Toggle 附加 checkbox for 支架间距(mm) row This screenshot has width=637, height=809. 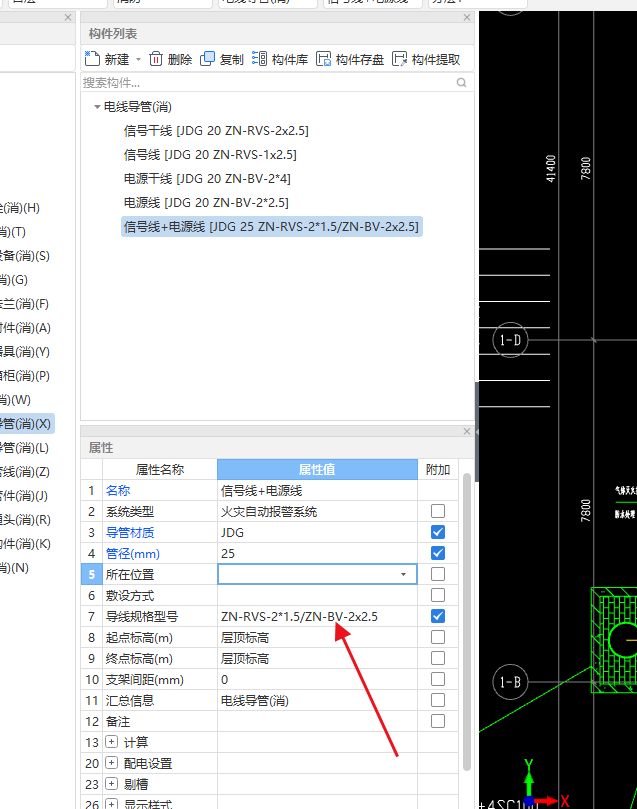[438, 679]
